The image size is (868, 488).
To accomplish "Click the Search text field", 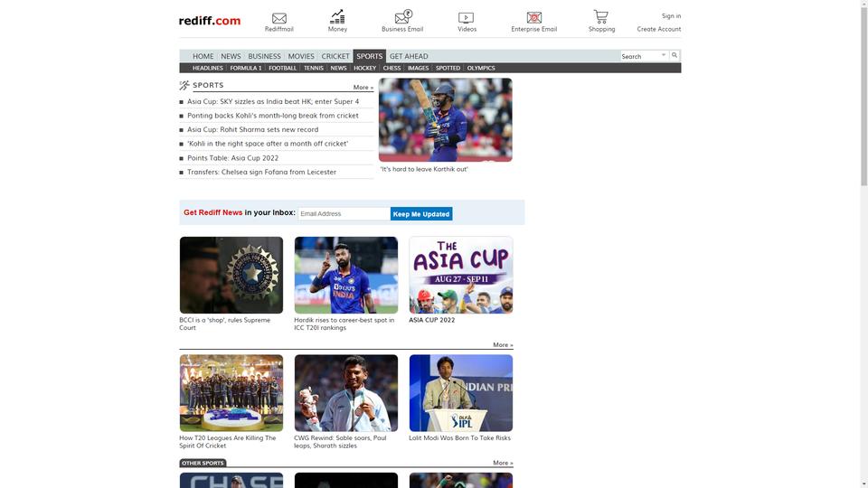I will click(x=640, y=56).
